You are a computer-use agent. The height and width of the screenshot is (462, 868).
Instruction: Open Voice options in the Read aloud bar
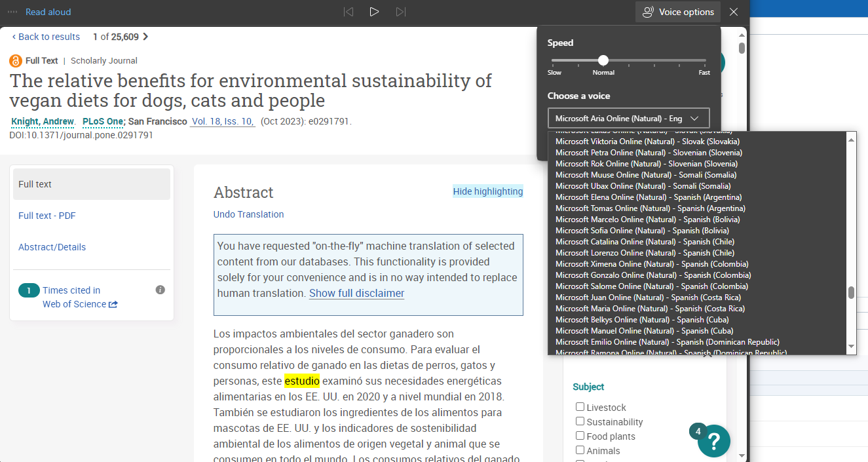(x=677, y=11)
